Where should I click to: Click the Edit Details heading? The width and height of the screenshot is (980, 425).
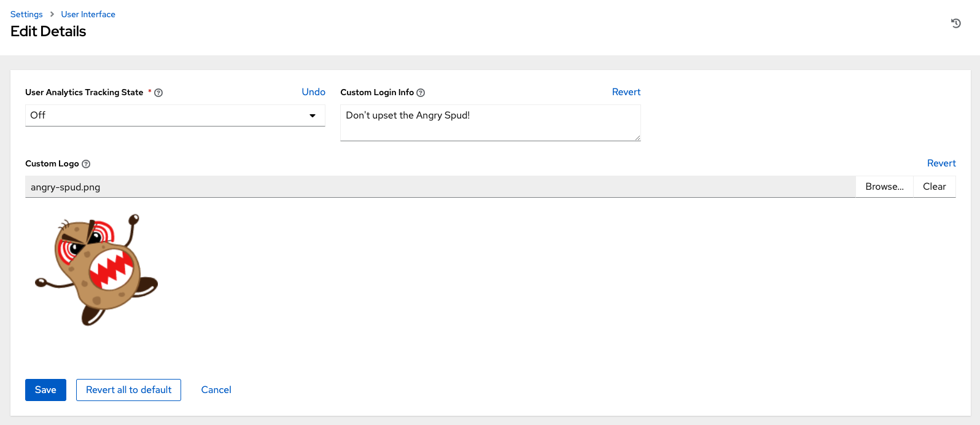coord(48,31)
